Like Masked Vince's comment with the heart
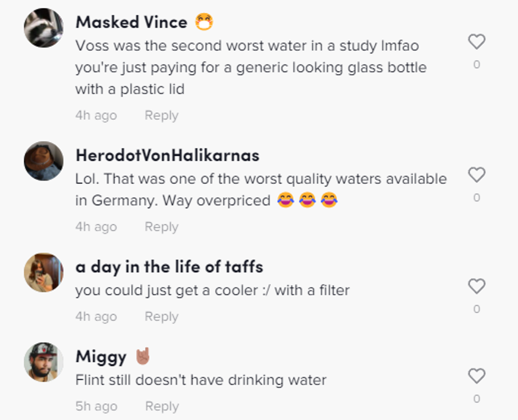 coord(477,42)
